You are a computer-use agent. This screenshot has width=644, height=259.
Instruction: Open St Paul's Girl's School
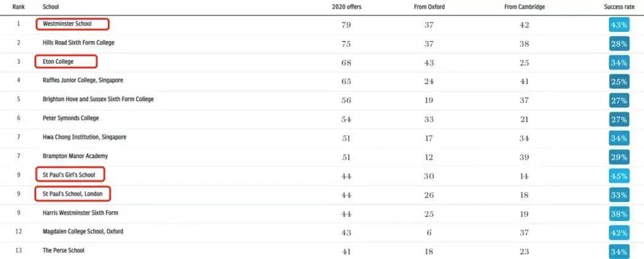point(69,175)
